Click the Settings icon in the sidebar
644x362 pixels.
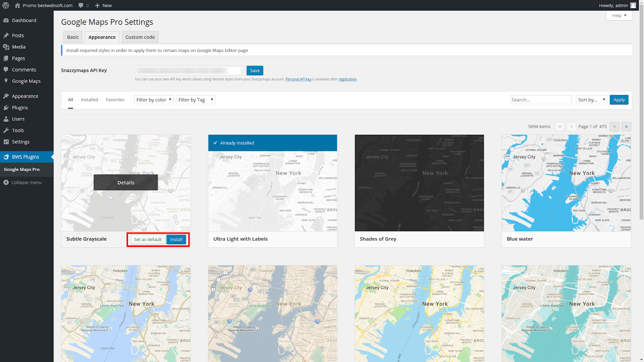tap(6, 142)
